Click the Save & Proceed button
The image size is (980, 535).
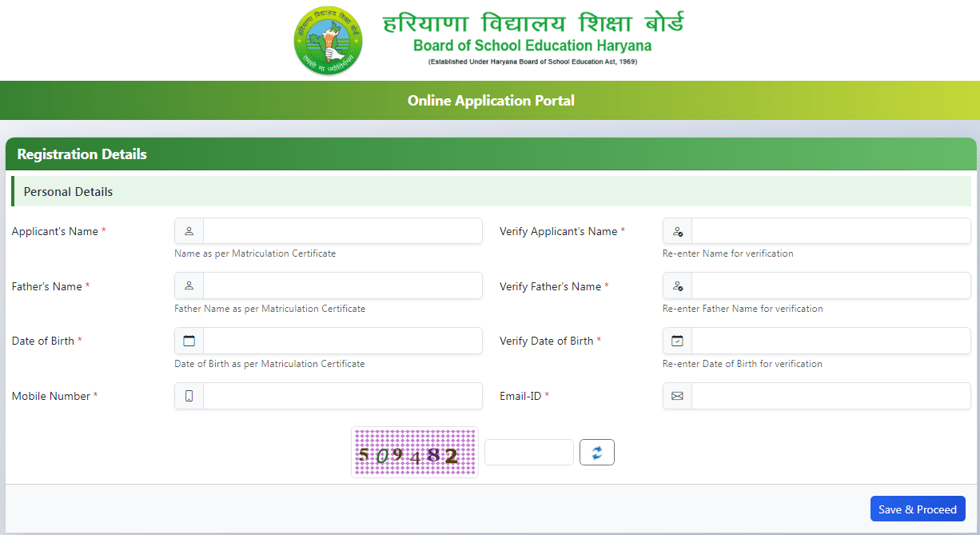pyautogui.click(x=918, y=509)
